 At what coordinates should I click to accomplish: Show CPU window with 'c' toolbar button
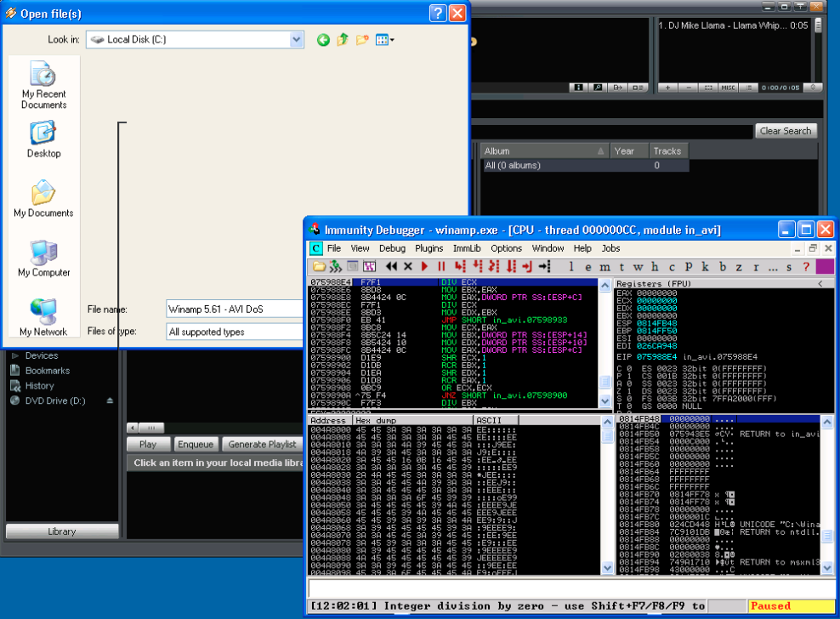[x=672, y=266]
